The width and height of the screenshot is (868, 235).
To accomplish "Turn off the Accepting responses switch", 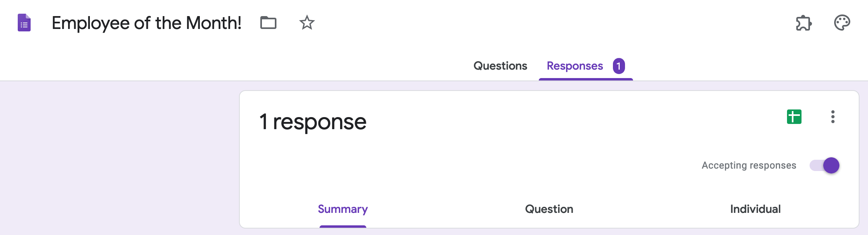I will tap(825, 165).
